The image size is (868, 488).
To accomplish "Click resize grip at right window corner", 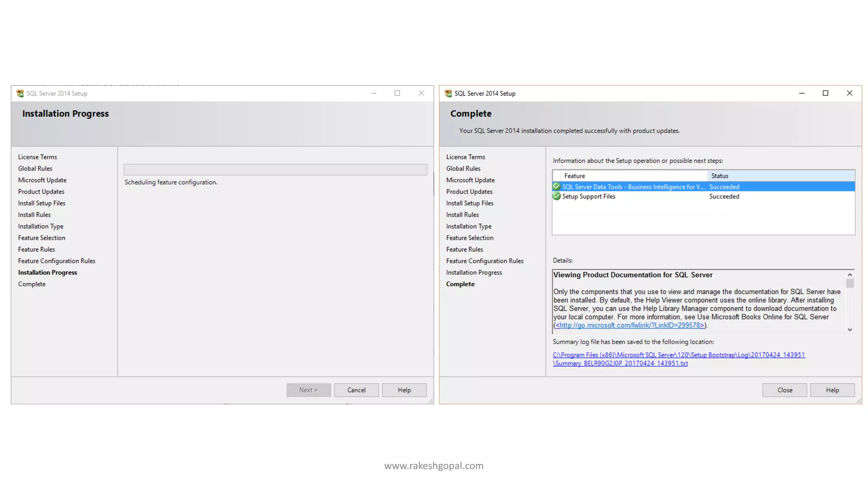I will tap(859, 401).
